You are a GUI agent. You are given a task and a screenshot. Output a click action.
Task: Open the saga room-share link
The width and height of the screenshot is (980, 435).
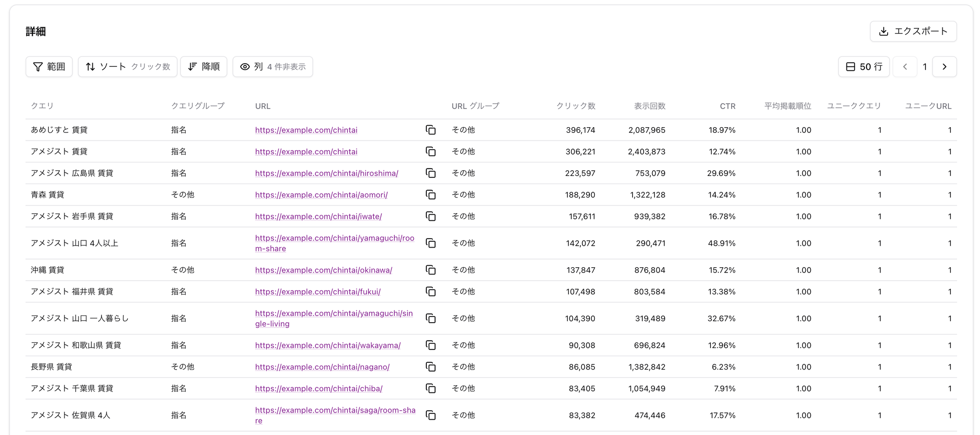(x=335, y=415)
